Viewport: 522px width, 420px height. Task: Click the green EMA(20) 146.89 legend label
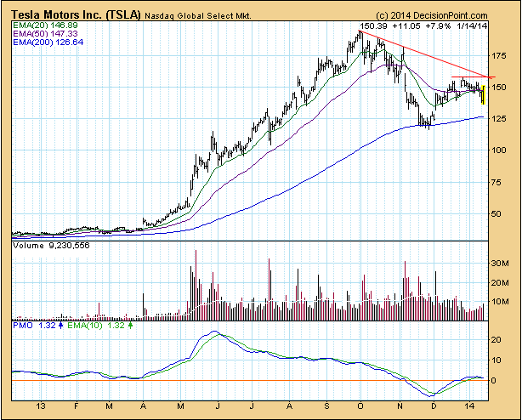(x=43, y=26)
